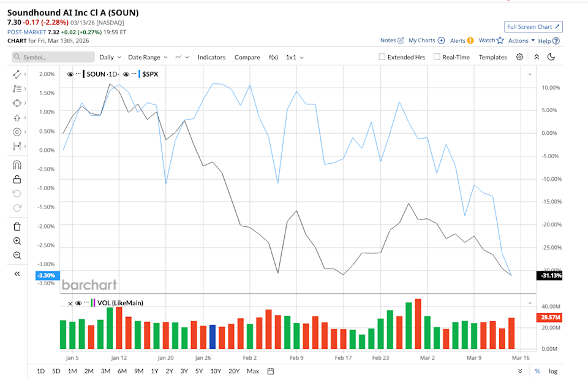Image resolution: width=588 pixels, height=390 pixels.
Task: Hide the $SPX comparison line
Action: [126, 74]
